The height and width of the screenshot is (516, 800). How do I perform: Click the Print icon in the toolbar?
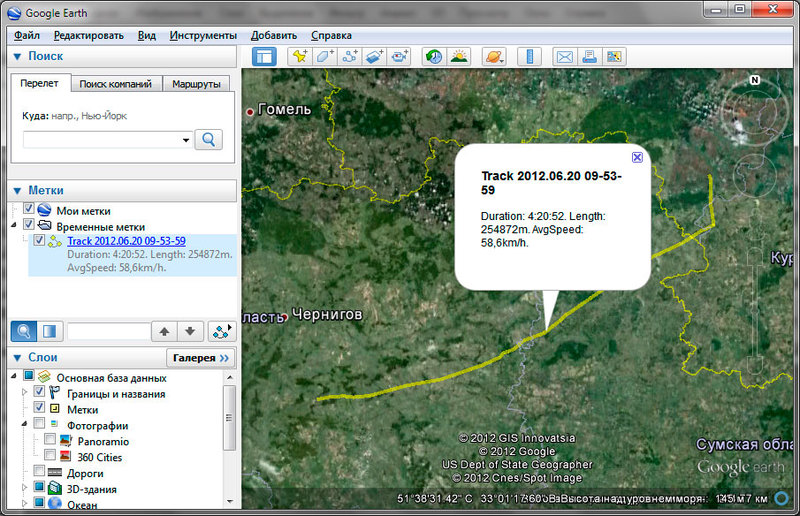(x=589, y=57)
